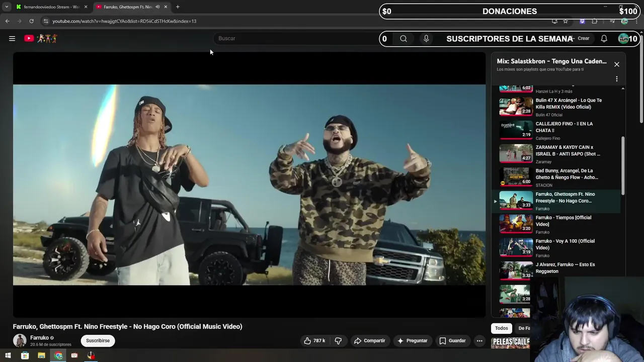Open Farruko channel avatar
644x362 pixels.
tap(20, 340)
